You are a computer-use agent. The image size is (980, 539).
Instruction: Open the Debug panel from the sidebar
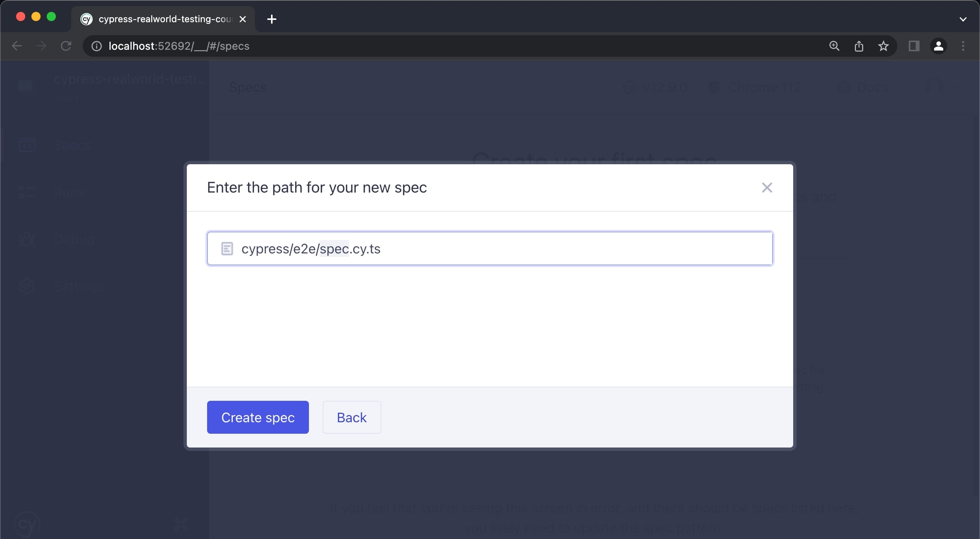pyautogui.click(x=26, y=239)
